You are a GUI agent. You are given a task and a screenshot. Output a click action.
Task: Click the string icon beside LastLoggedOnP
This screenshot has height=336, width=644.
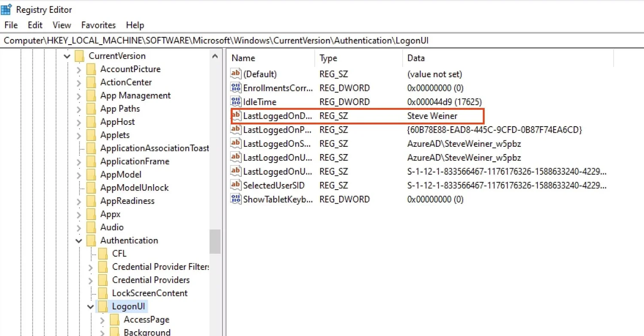236,130
